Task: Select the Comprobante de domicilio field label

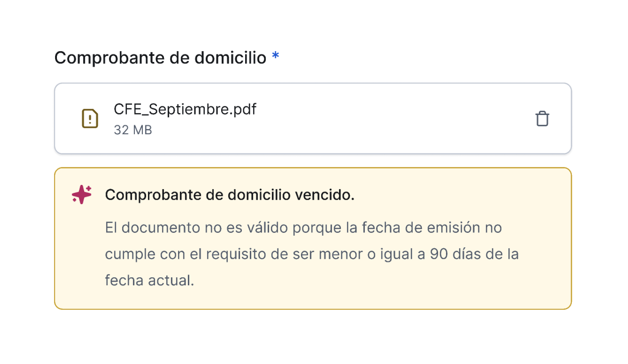Action: click(160, 58)
